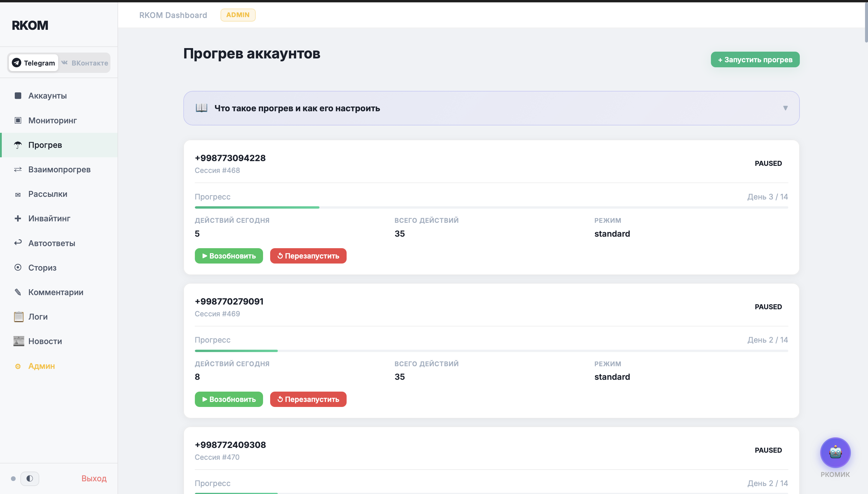Click the gear icon beside Админ
Screen dimensions: 868x494
(18, 366)
